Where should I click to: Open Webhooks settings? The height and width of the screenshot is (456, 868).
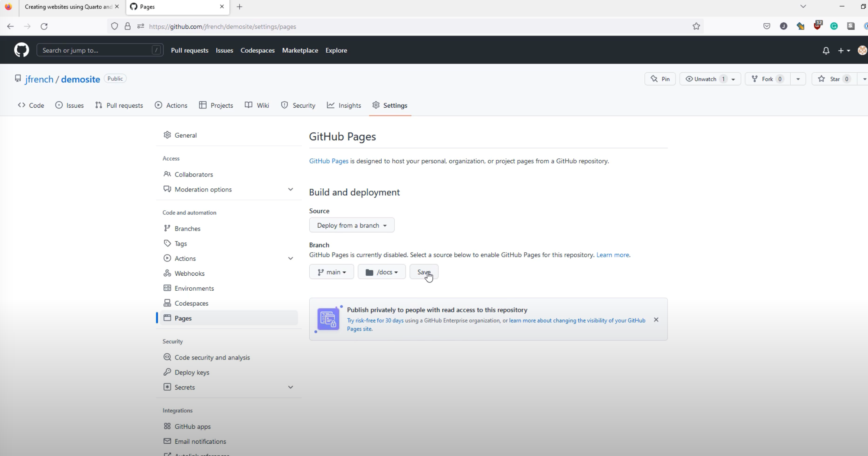229,273
